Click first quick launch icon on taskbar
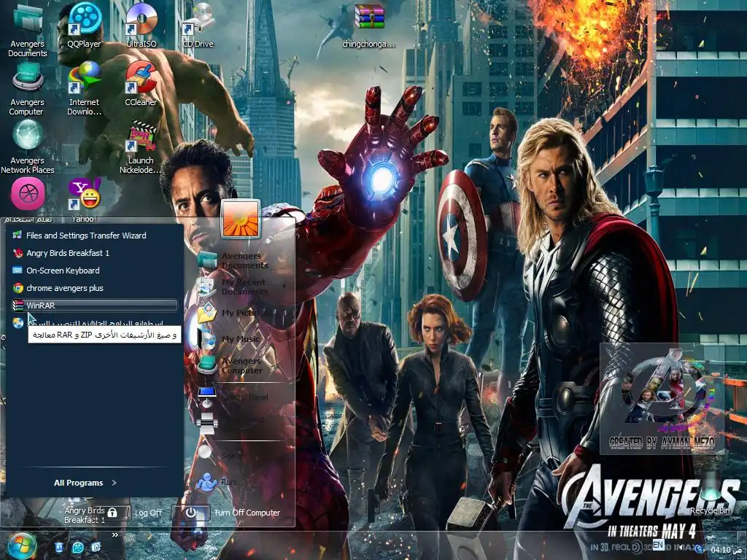 [x=58, y=547]
